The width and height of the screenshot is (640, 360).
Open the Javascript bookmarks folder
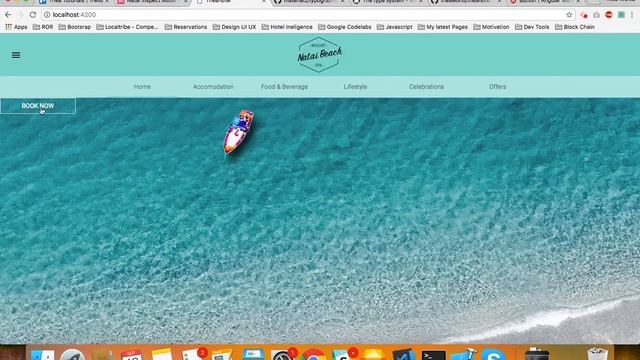tap(394, 27)
